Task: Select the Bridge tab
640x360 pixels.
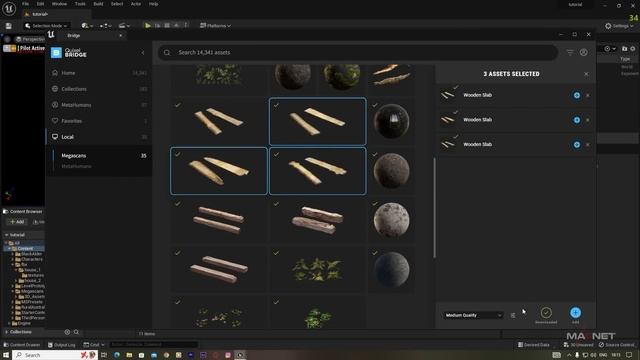Action: 74,36
